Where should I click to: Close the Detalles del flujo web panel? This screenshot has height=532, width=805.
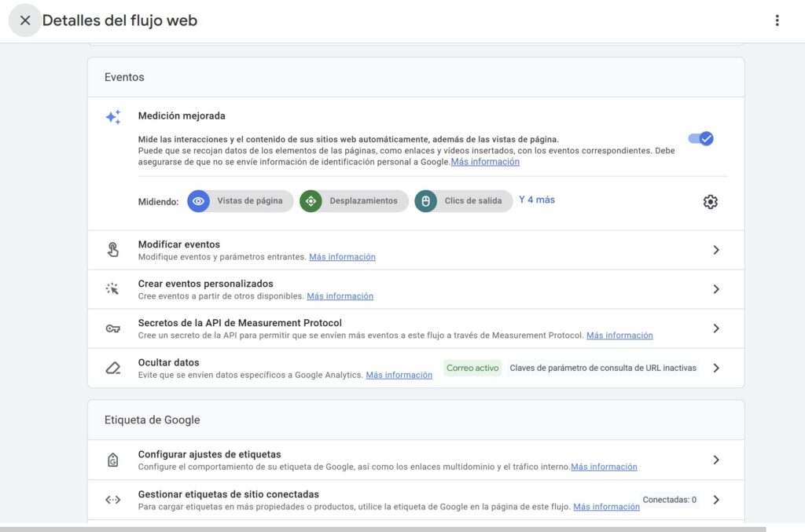(25, 20)
